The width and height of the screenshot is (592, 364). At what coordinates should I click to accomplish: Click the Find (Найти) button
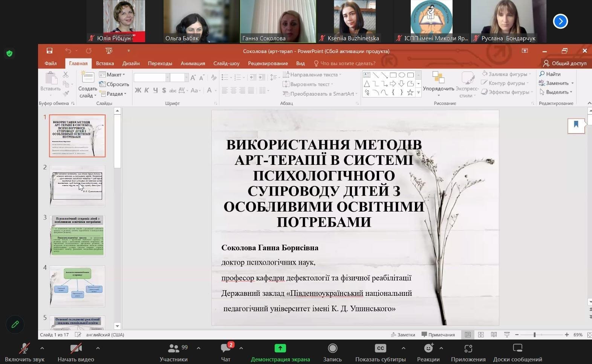tap(550, 74)
